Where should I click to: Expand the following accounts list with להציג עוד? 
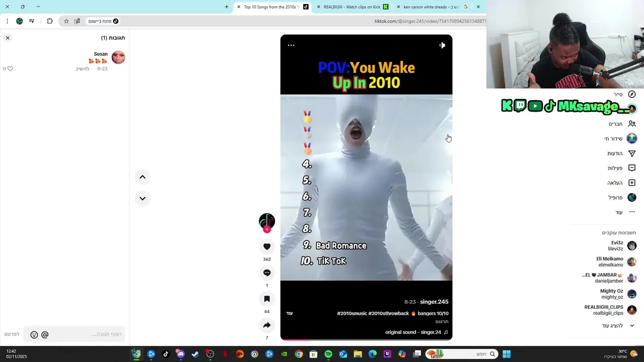click(618, 326)
